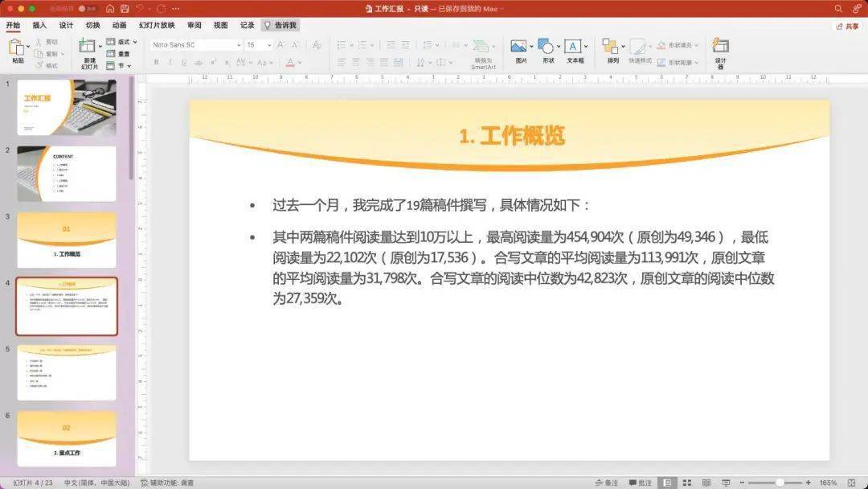Viewport: 868px width, 489px height.
Task: Click Convert to SmartArt icon
Action: click(x=481, y=47)
